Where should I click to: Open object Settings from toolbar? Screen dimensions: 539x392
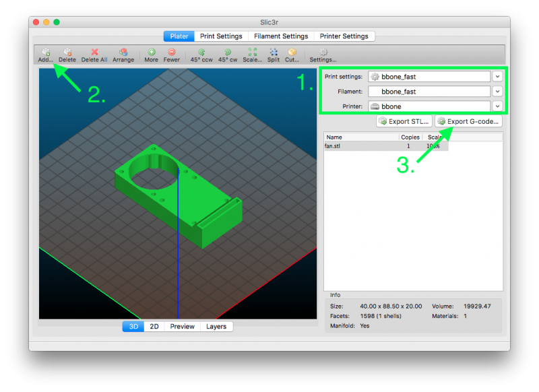click(323, 52)
